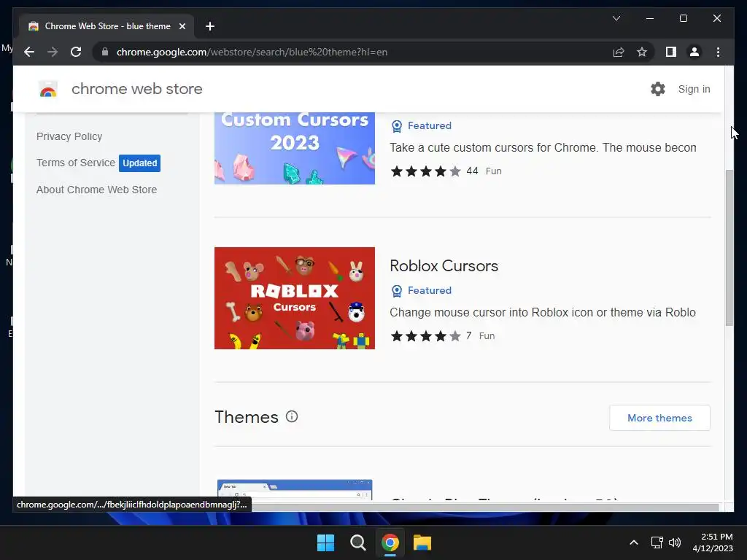Open the blue theme preview thumbnail

295,489
